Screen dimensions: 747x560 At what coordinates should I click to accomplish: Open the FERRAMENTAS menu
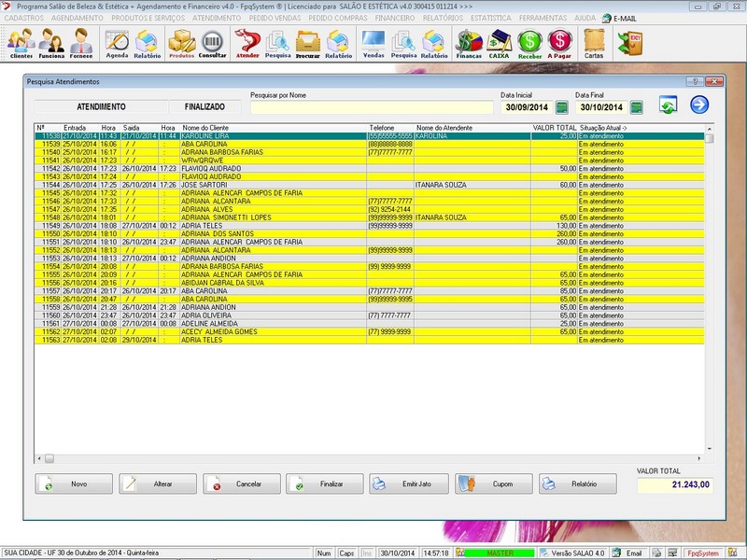click(x=543, y=18)
